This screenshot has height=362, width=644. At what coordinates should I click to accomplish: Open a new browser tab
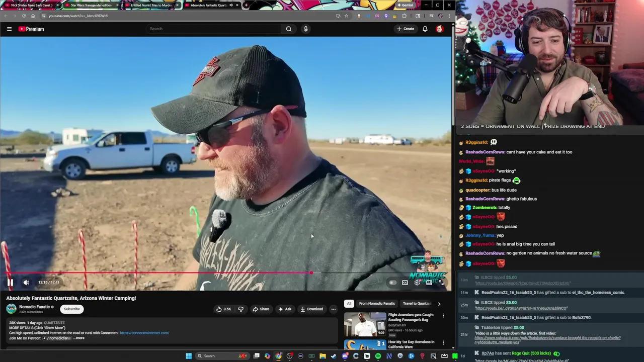point(246,5)
